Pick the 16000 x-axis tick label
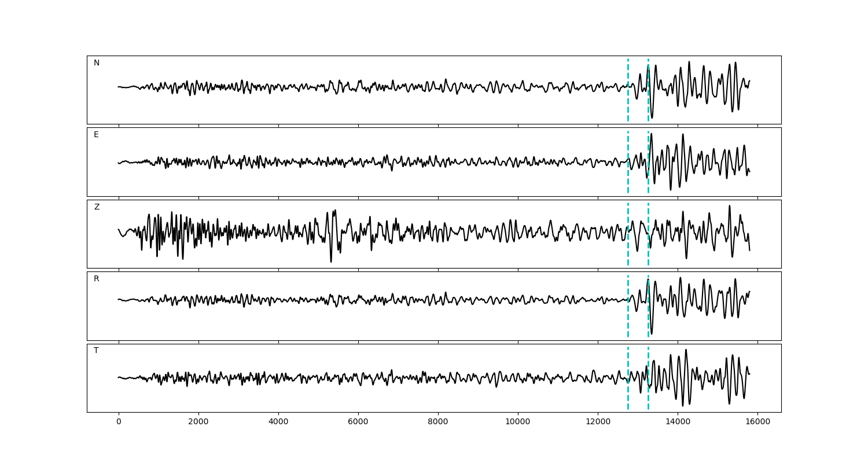868x463 pixels. click(x=757, y=422)
